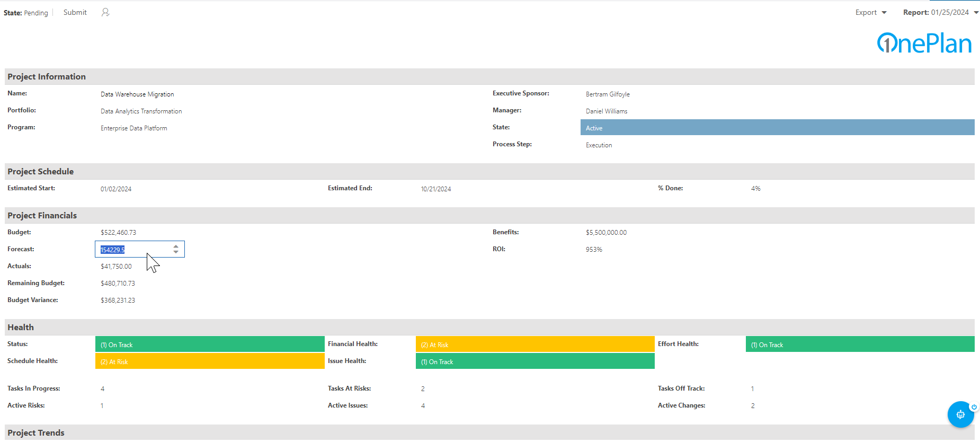This screenshot has height=442, width=980.
Task: Click the Submit button
Action: 75,12
